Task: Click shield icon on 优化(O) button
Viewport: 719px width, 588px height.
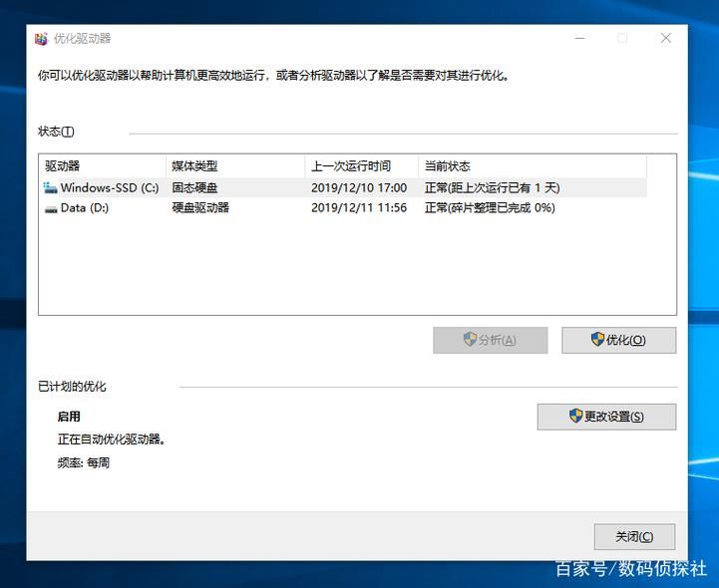Action: point(597,340)
